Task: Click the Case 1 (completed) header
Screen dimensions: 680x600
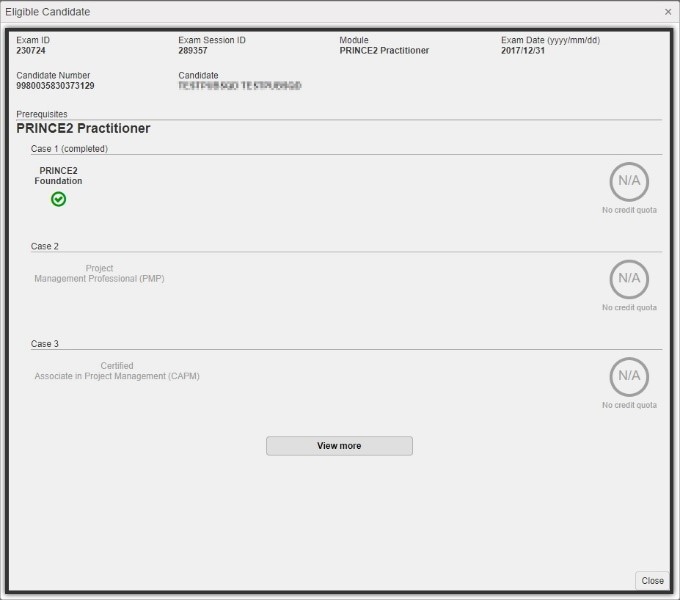Action: click(x=69, y=149)
